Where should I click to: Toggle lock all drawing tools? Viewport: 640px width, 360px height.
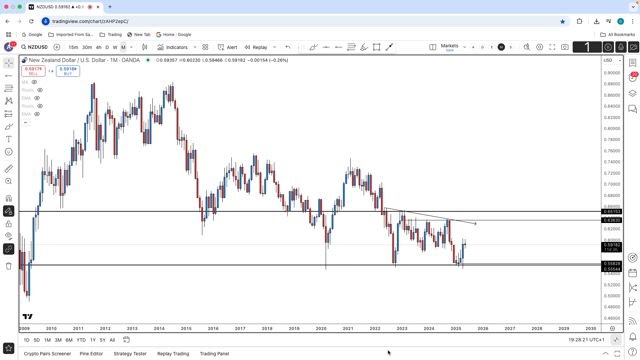pos(9,224)
